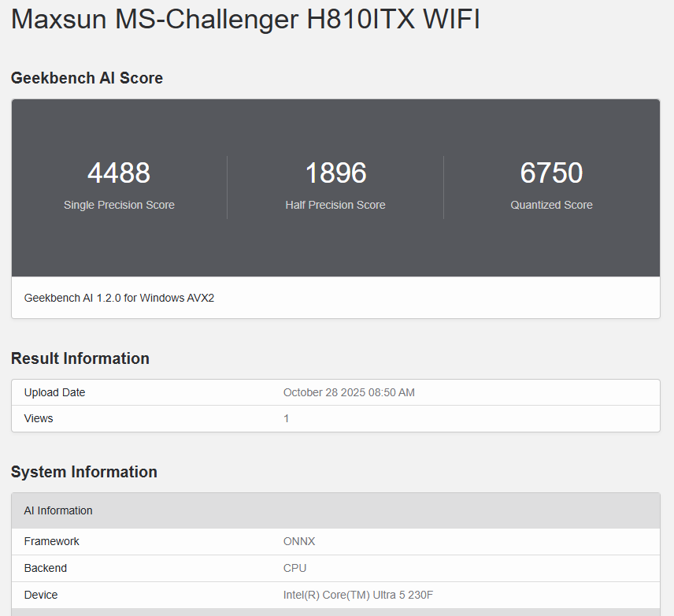The height and width of the screenshot is (616, 674).
Task: Click the 4488 single precision value
Action: 119,173
